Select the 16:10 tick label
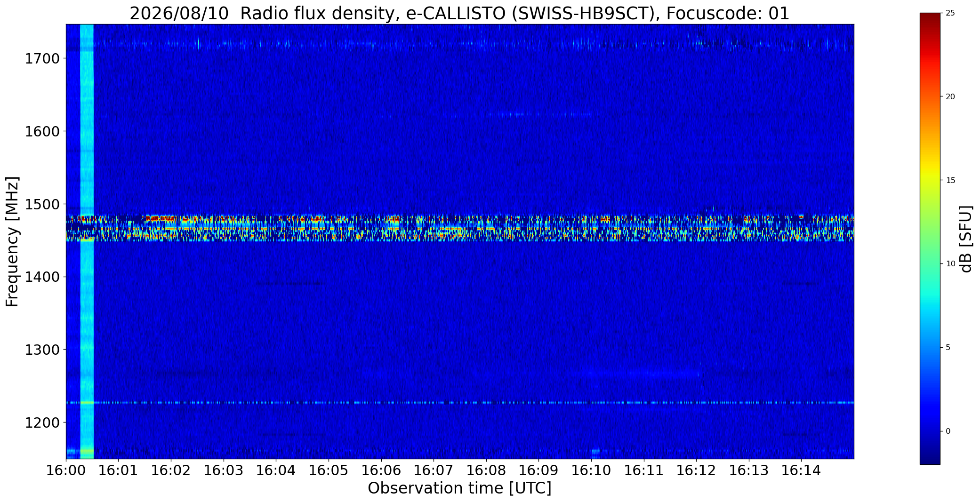The image size is (980, 502). pos(591,470)
